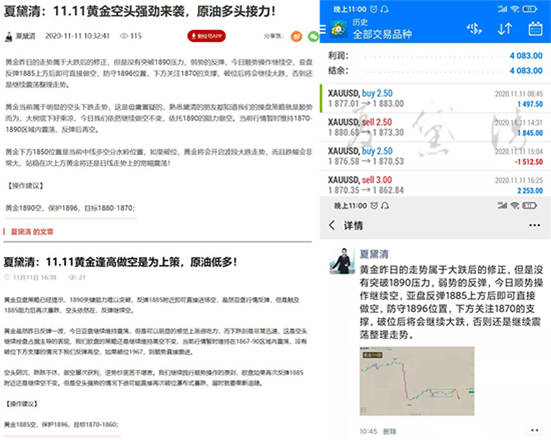
Task: Open the three-dot more menu in 详情 header
Action: click(534, 225)
